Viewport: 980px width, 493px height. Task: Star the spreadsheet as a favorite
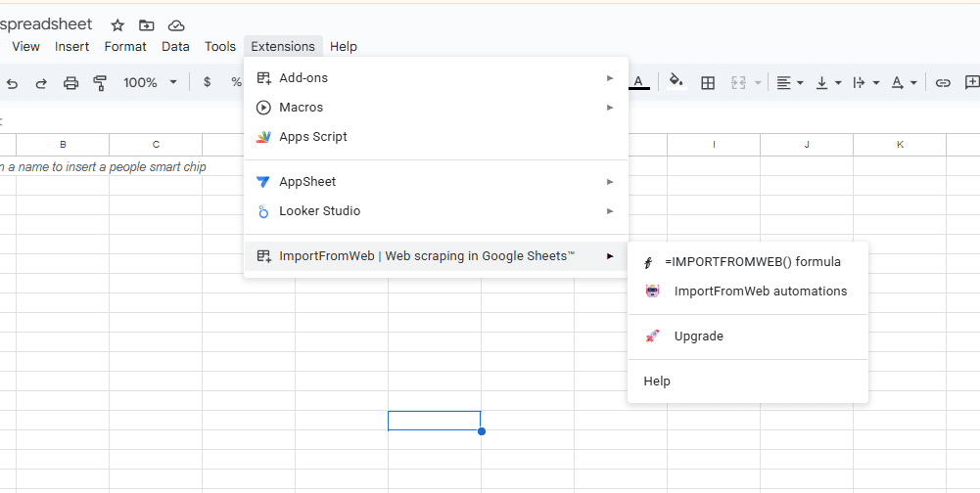[117, 25]
